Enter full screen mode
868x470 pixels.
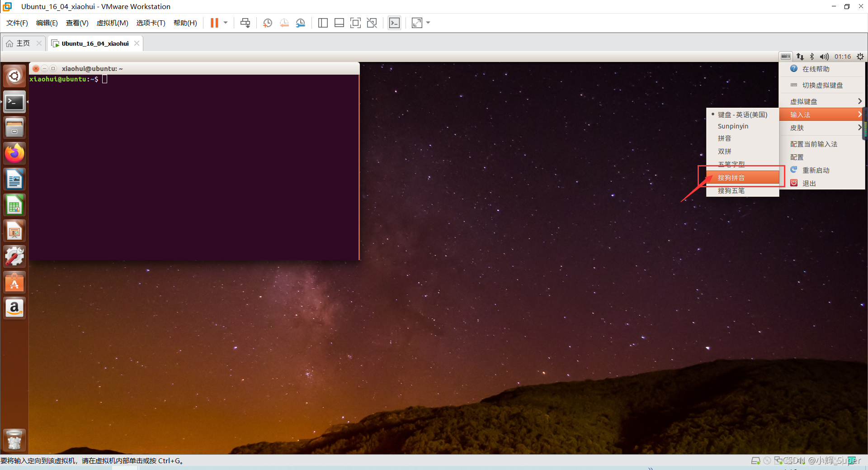(x=355, y=23)
